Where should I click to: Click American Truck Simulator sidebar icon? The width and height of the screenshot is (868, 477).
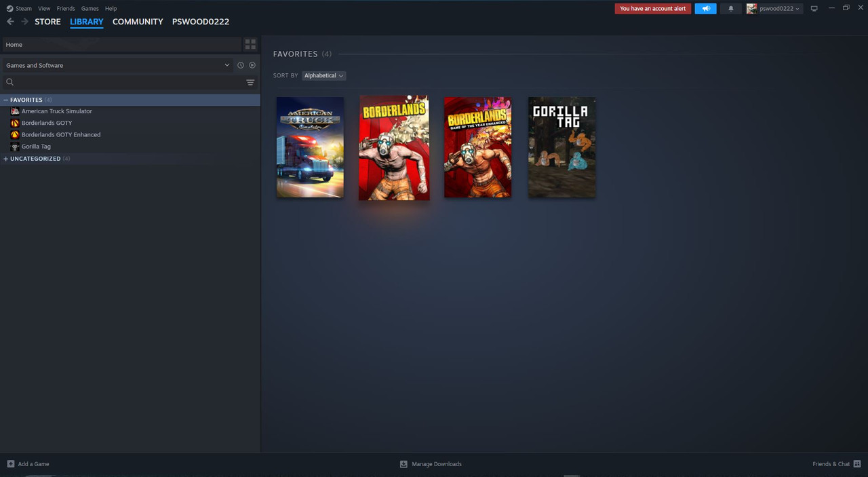tap(15, 111)
